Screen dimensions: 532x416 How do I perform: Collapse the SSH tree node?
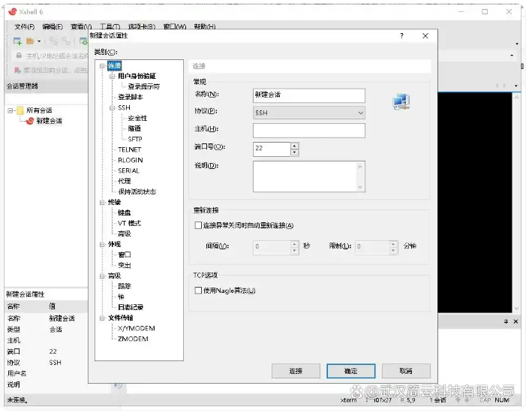point(112,107)
